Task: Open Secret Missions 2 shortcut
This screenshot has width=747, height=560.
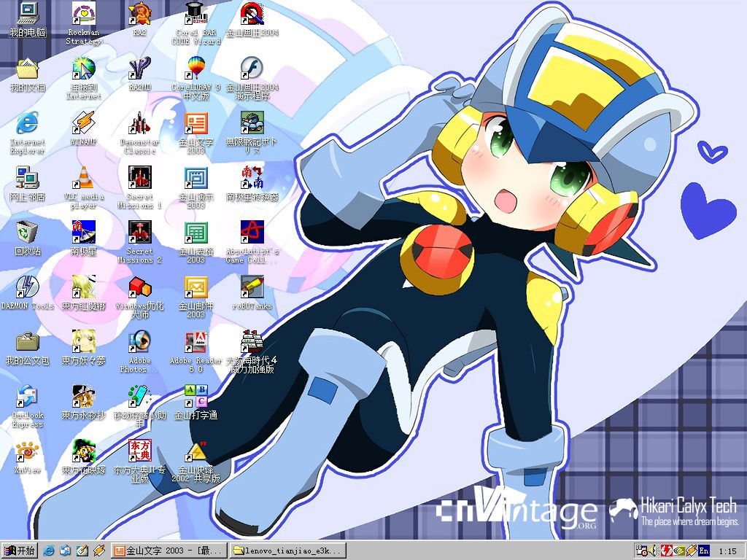Action: click(139, 242)
